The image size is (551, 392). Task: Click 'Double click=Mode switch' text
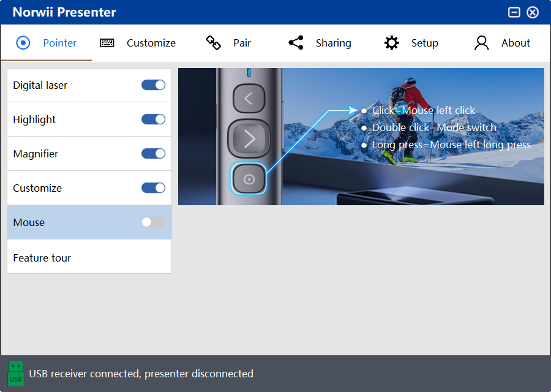coord(434,127)
